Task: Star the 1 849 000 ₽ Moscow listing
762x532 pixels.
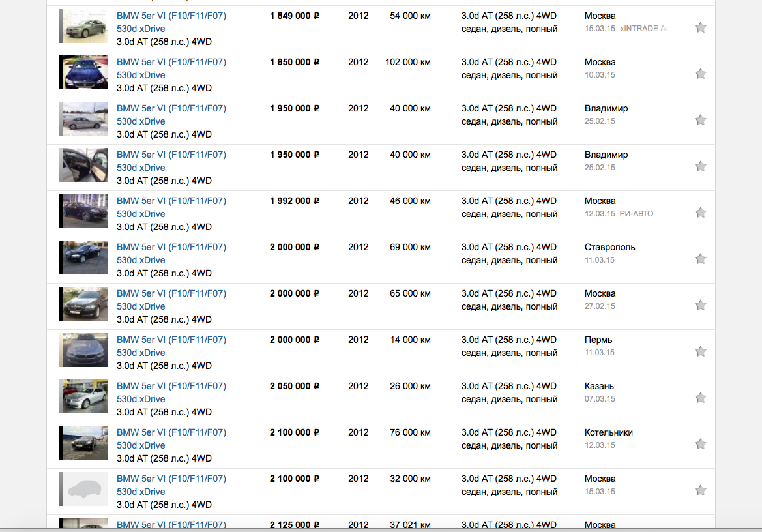Action: pyautogui.click(x=700, y=27)
